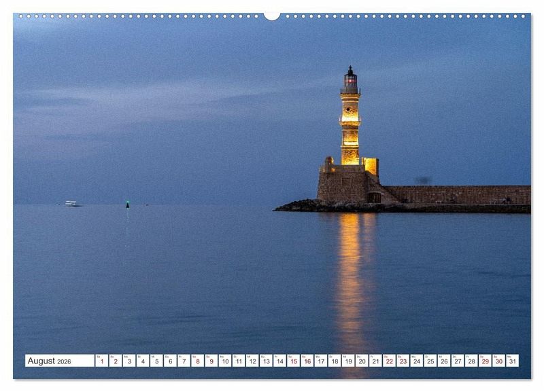This screenshot has height=392, width=544.
Task: Select day 11 in the calendar strip
Action: click(x=239, y=361)
